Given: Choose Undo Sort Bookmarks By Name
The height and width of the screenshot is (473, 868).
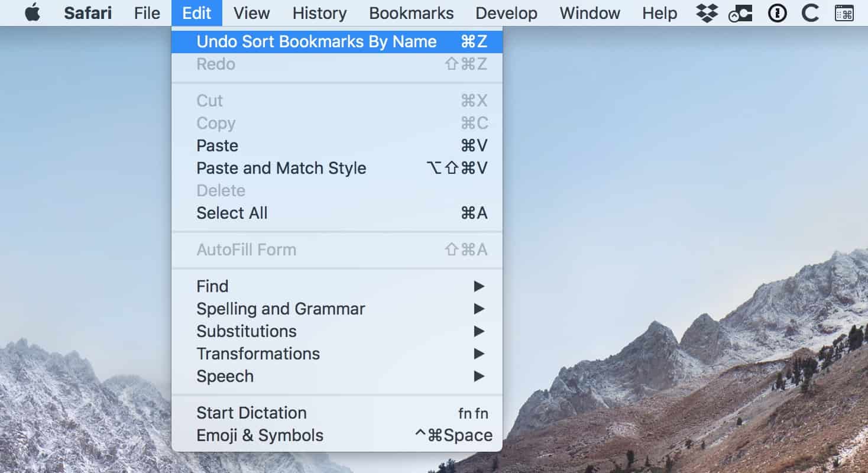Looking at the screenshot, I should tap(336, 41).
